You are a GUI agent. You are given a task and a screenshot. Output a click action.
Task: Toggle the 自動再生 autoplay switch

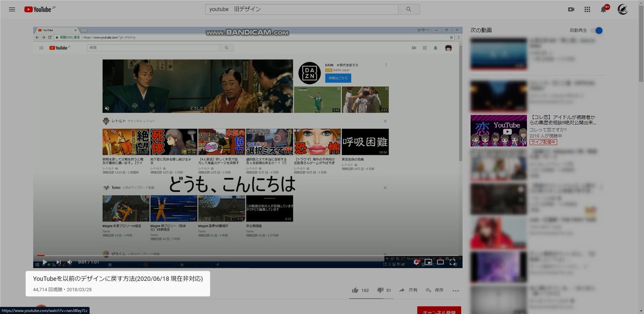point(597,31)
